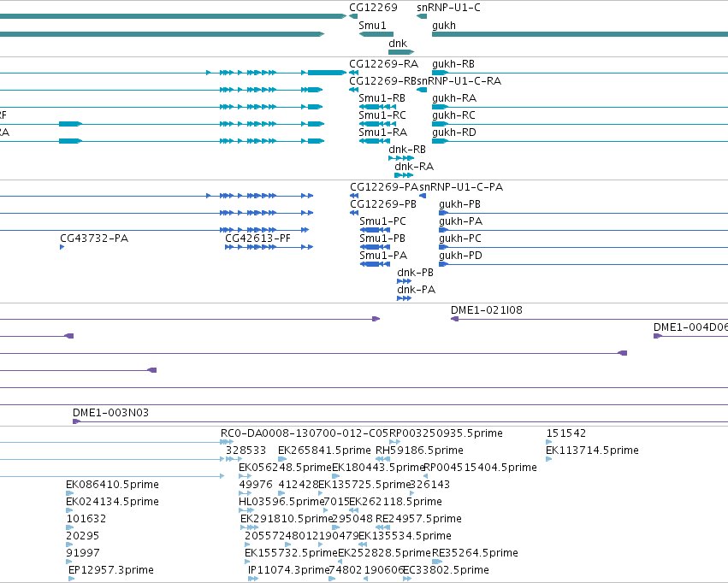This screenshot has width=728, height=583.
Task: Click transcript gukh-RD label
Action: [x=454, y=132]
